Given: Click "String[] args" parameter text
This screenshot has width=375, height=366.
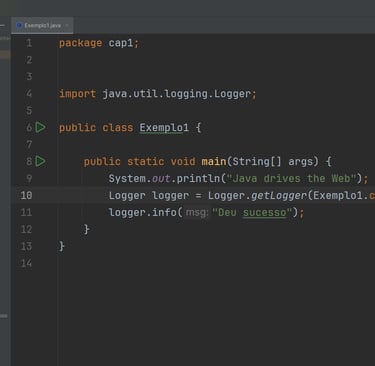Looking at the screenshot, I should coord(273,162).
